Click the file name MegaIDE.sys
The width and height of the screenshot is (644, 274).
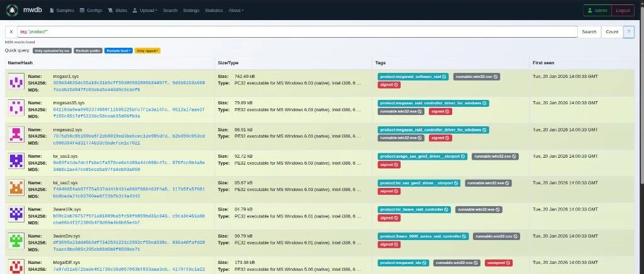coord(67,263)
